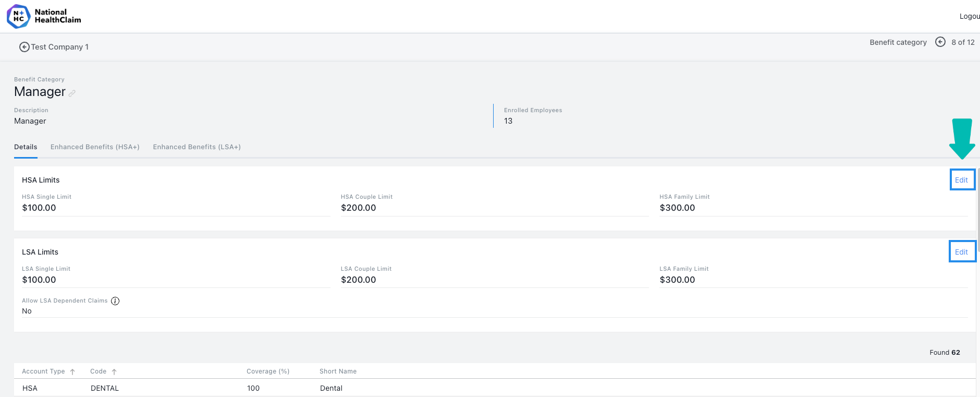The width and height of the screenshot is (980, 397).
Task: Click the HSA Single Limit value
Action: [39, 208]
